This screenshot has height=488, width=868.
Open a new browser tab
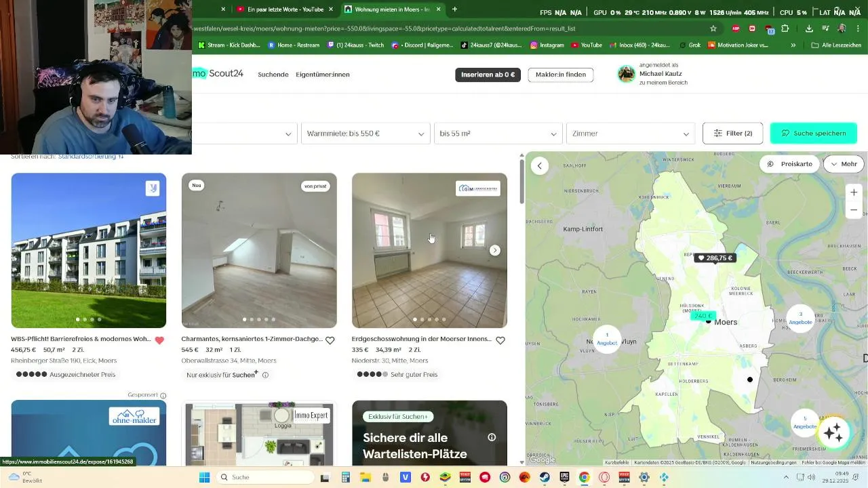coord(454,9)
